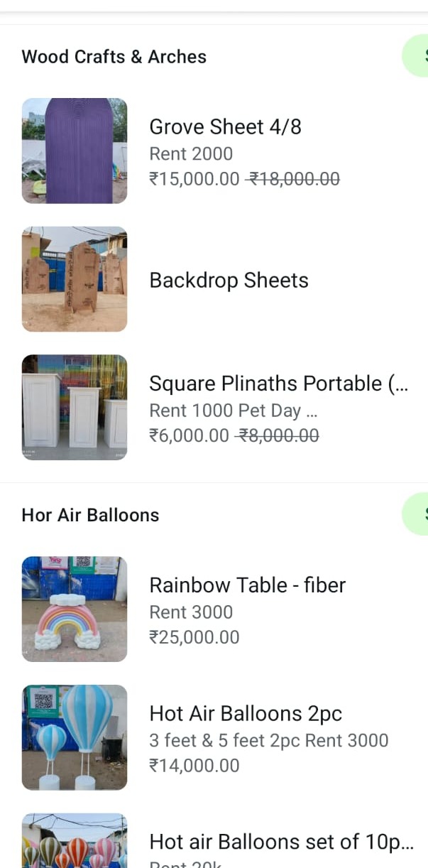Tap the Wood Crafts & Arches heading
The image size is (428, 868).
tap(114, 57)
